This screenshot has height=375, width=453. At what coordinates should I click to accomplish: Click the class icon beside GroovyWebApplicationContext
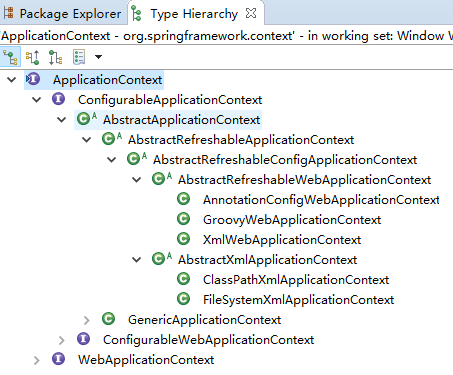(x=184, y=219)
